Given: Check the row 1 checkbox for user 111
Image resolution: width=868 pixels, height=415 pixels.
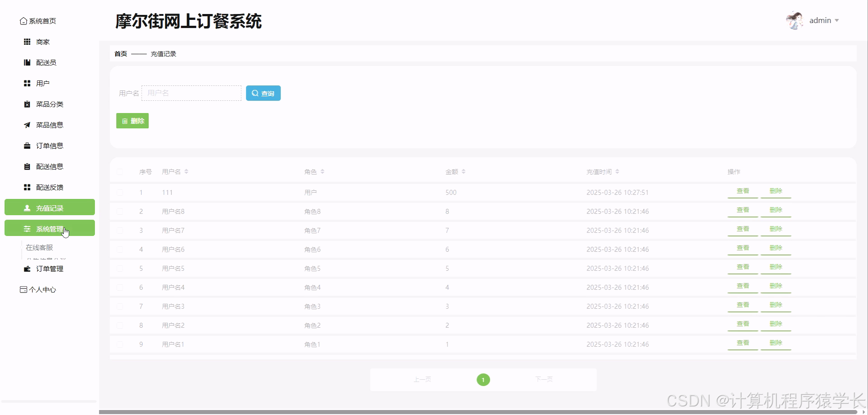Looking at the screenshot, I should tap(120, 193).
